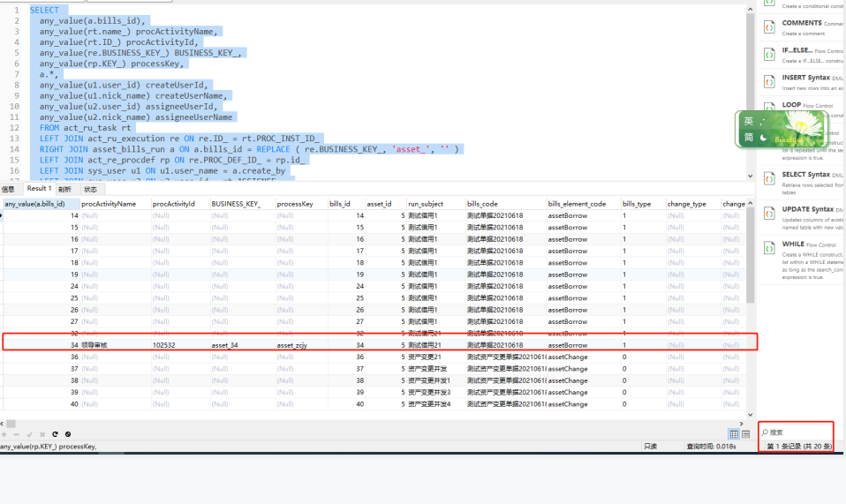The image size is (846, 504).
Task: Click the SELECT Syntax snippet title
Action: point(806,175)
